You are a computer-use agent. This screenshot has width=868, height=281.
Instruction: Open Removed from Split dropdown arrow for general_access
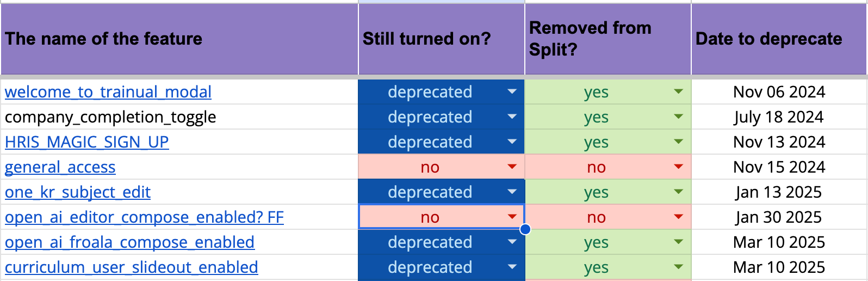678,167
